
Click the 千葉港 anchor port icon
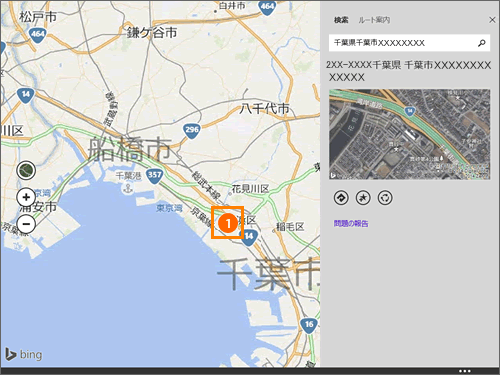click(x=128, y=189)
